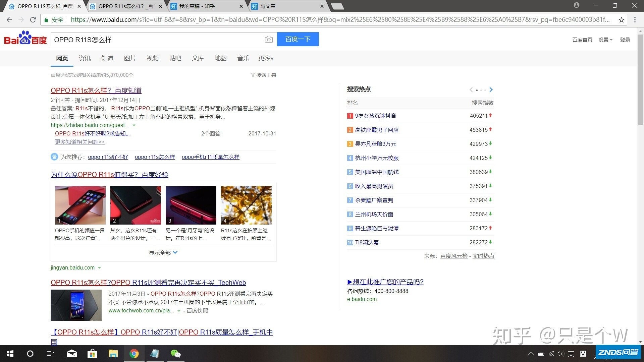The image size is (644, 362).
Task: Click the network wifi tray icon
Action: pyautogui.click(x=551, y=354)
